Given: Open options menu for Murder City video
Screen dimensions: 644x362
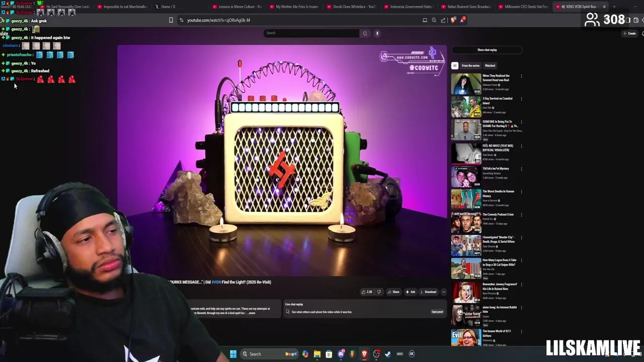Looking at the screenshot, I should 521,238.
